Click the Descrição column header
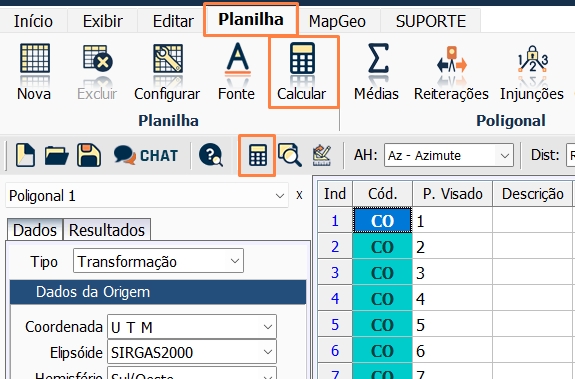This screenshot has height=379, width=575. 532,194
